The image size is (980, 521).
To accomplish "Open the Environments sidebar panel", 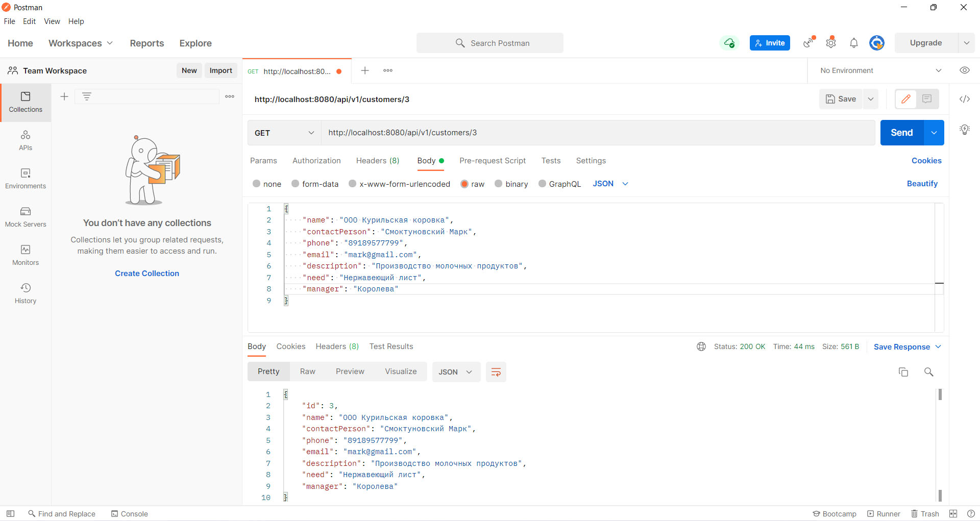I will [26, 179].
